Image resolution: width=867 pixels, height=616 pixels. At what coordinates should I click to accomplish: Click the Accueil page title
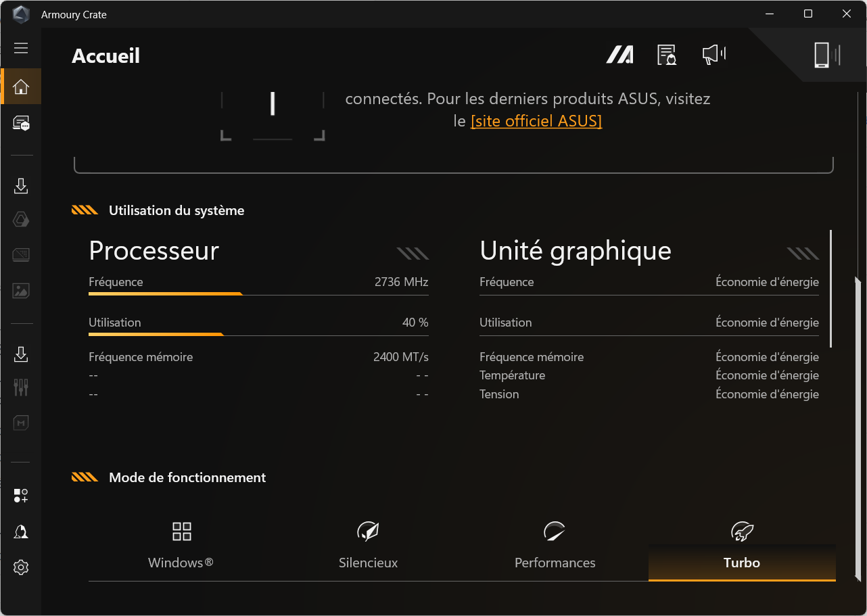(106, 55)
